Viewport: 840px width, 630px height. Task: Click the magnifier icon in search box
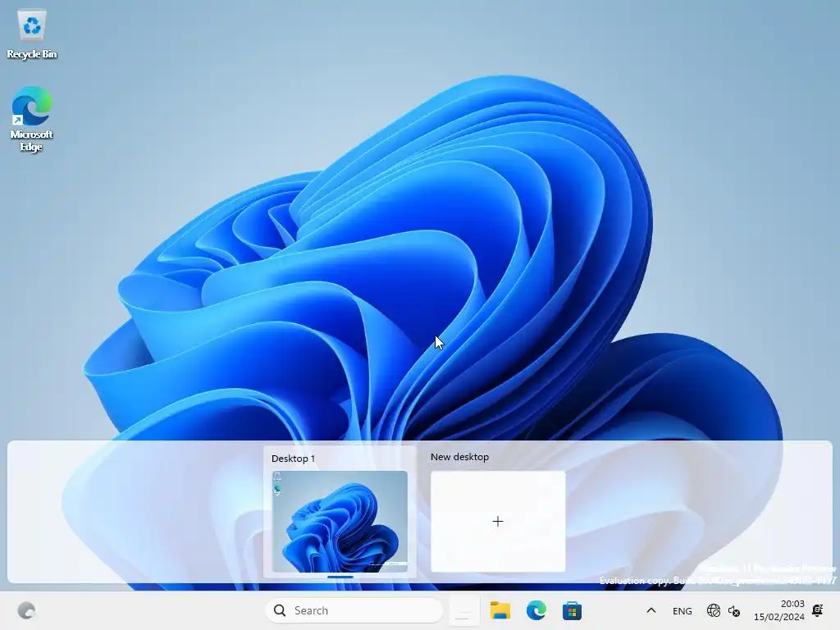pos(280,610)
